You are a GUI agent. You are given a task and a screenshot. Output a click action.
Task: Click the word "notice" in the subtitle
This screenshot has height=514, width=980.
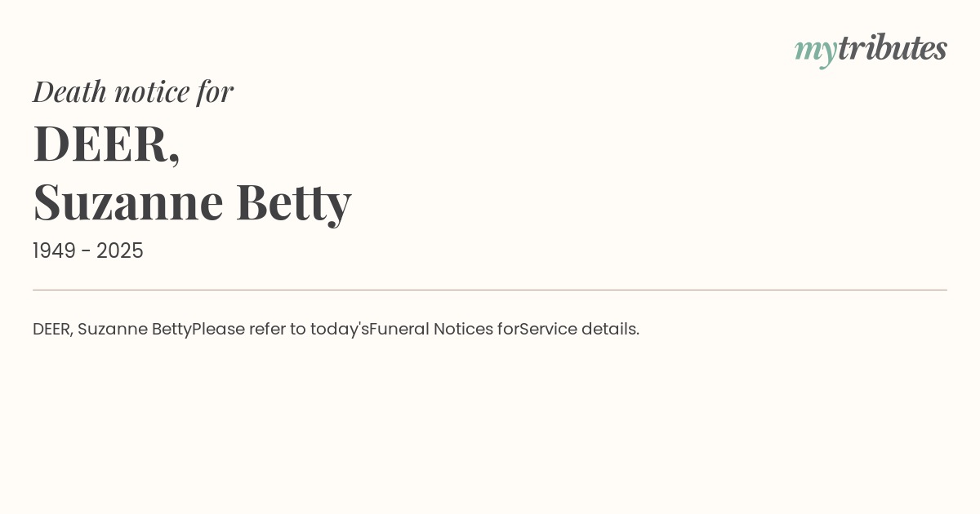pyautogui.click(x=152, y=92)
